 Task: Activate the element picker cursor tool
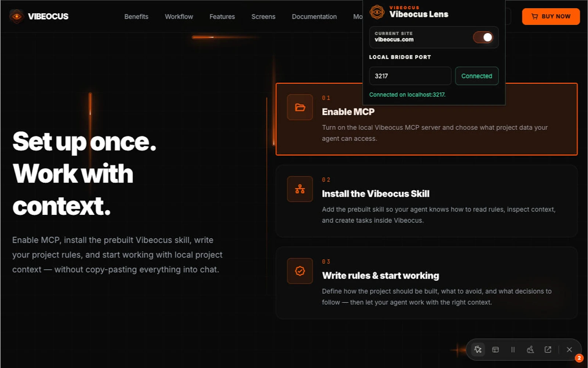(478, 350)
